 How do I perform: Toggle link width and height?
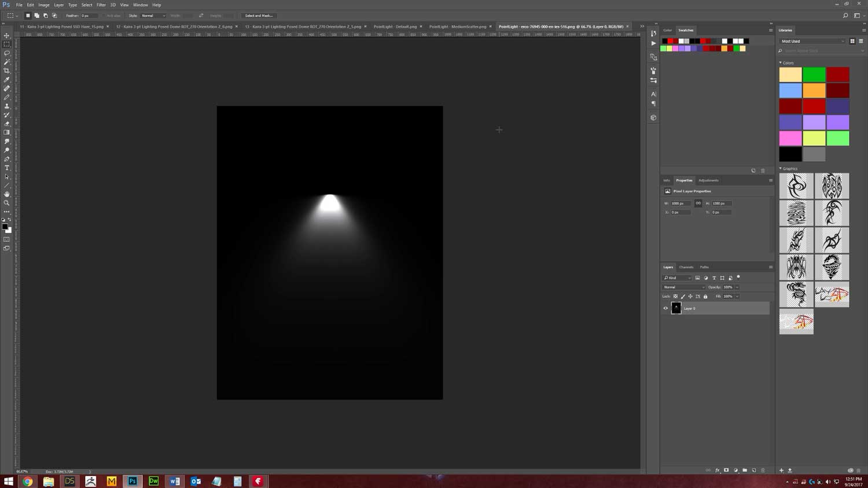coord(698,203)
